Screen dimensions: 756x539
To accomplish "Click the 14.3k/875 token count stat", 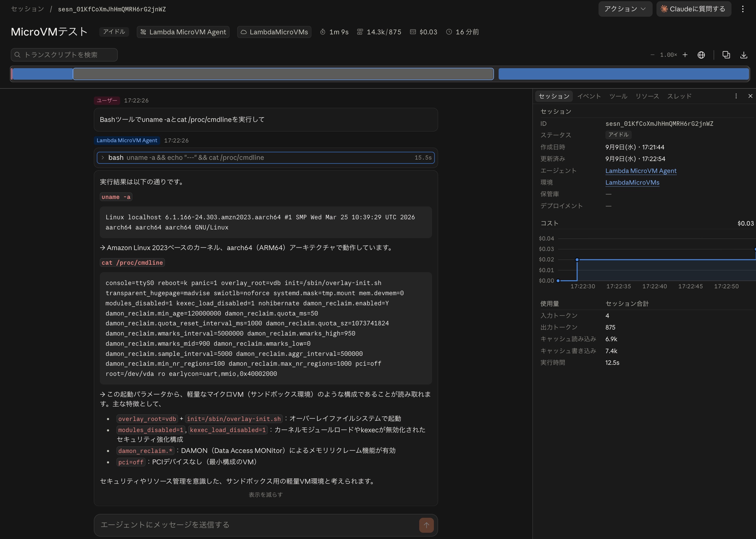I will [x=379, y=32].
